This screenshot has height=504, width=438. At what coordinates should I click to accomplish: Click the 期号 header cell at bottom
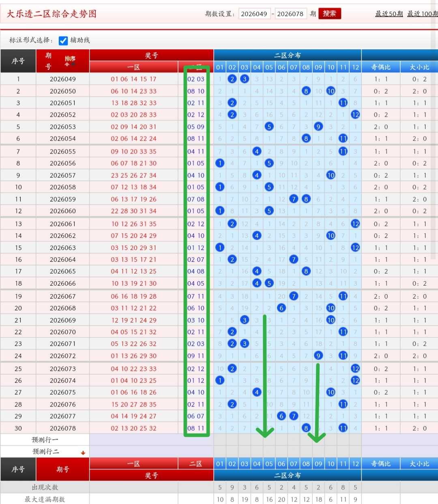point(63,469)
